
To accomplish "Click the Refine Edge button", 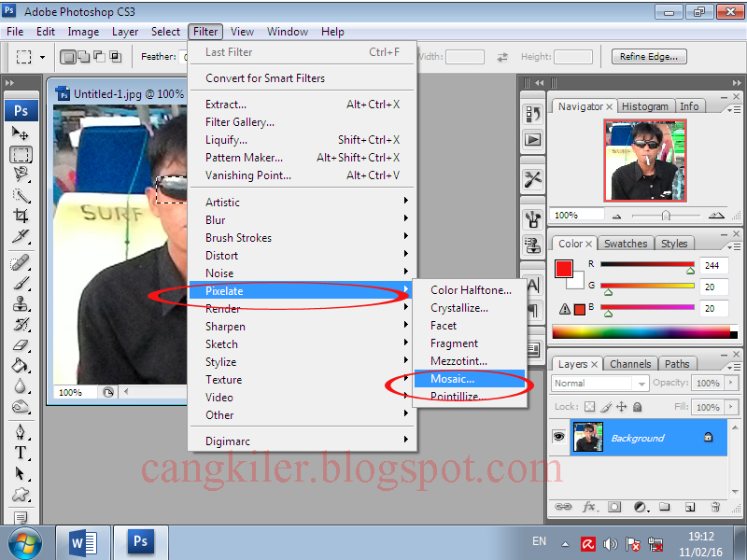I will point(649,57).
